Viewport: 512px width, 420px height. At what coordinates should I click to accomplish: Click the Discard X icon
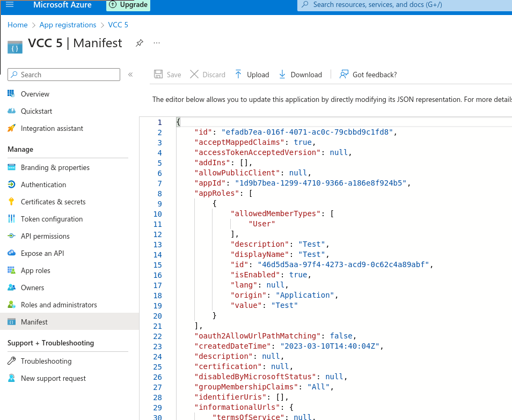(194, 75)
